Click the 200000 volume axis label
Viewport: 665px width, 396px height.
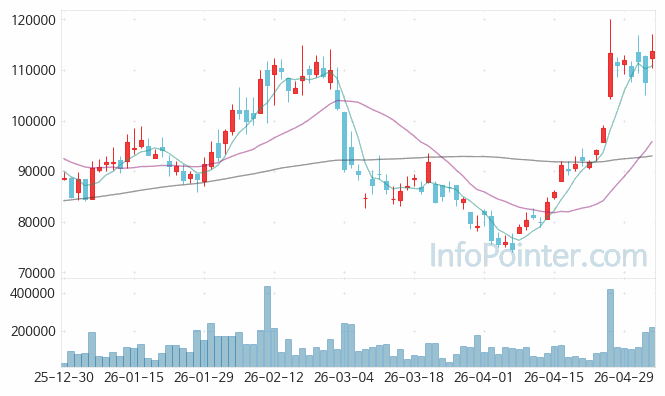click(33, 332)
